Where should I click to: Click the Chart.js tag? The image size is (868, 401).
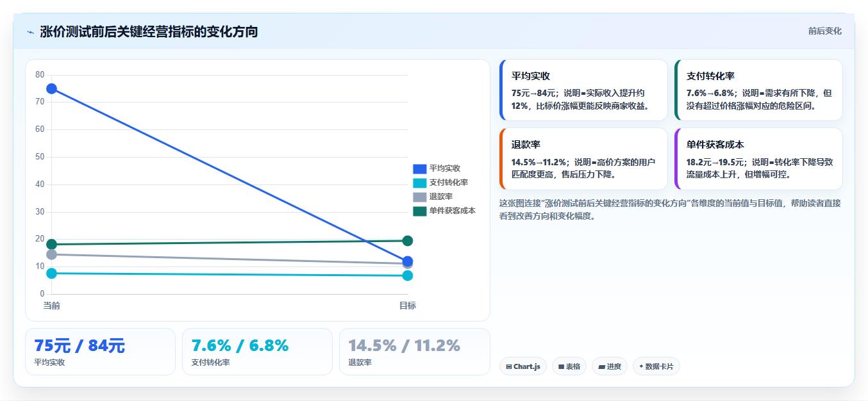(x=523, y=366)
